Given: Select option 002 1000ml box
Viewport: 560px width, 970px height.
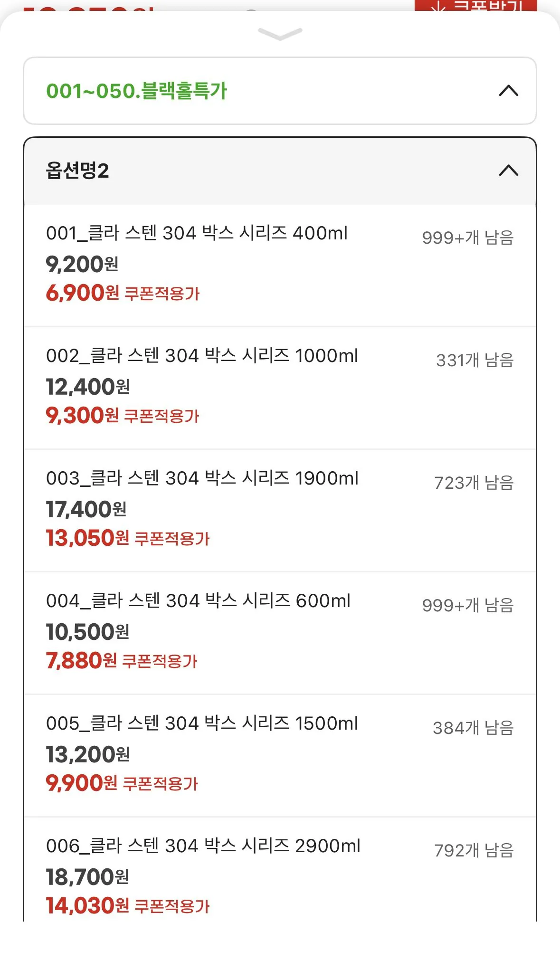Looking at the screenshot, I should 280,388.
